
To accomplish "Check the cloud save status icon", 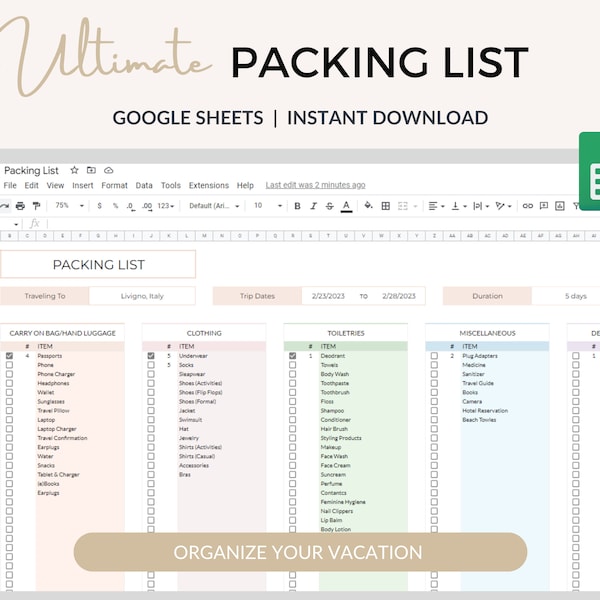I will [x=109, y=170].
